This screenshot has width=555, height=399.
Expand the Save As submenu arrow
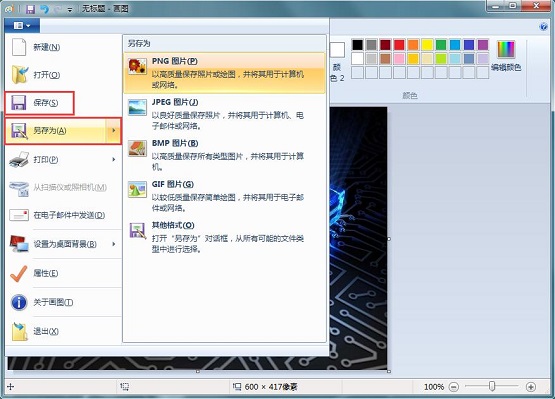pyautogui.click(x=114, y=131)
